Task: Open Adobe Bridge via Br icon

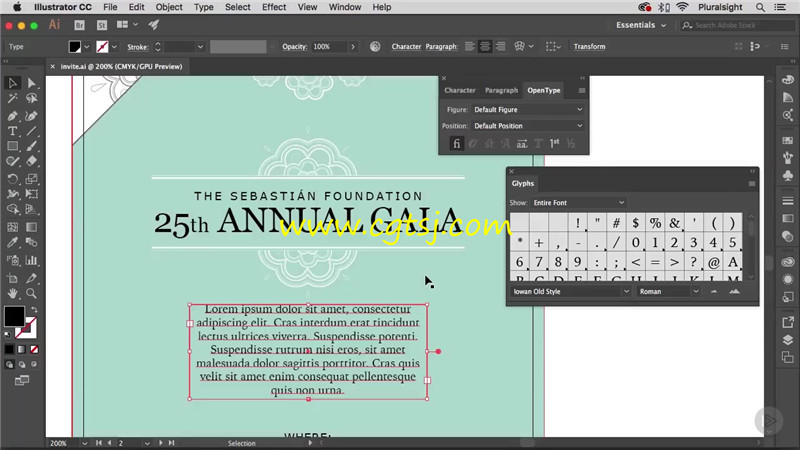Action: pos(79,25)
